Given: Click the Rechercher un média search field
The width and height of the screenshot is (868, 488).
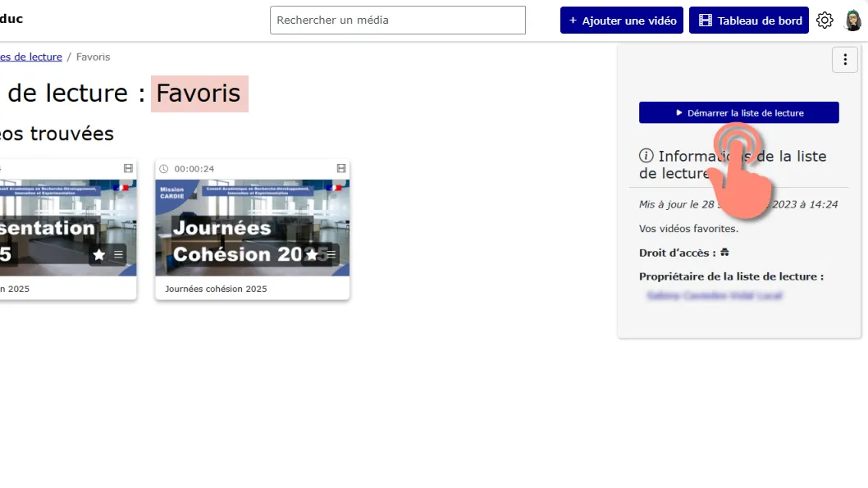Looking at the screenshot, I should click(397, 20).
